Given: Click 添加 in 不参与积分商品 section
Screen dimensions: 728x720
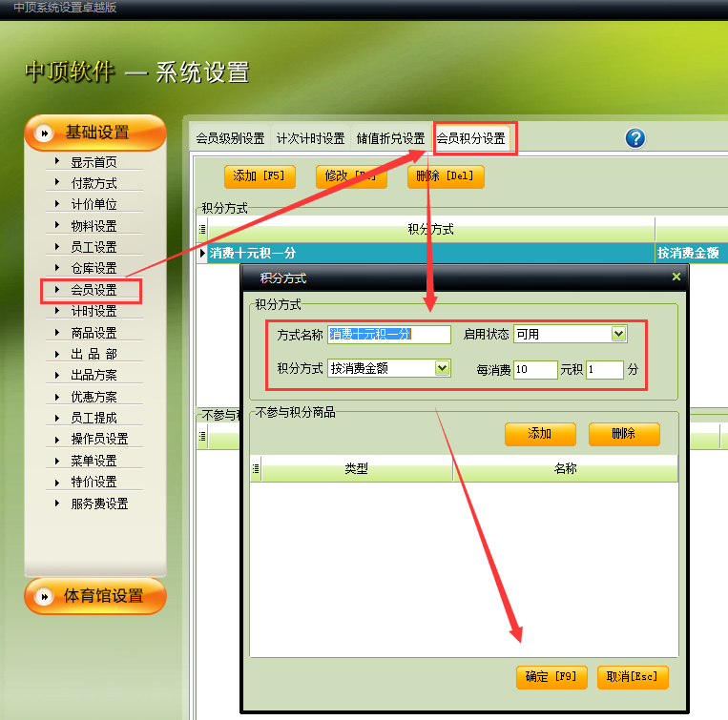Looking at the screenshot, I should tap(540, 434).
